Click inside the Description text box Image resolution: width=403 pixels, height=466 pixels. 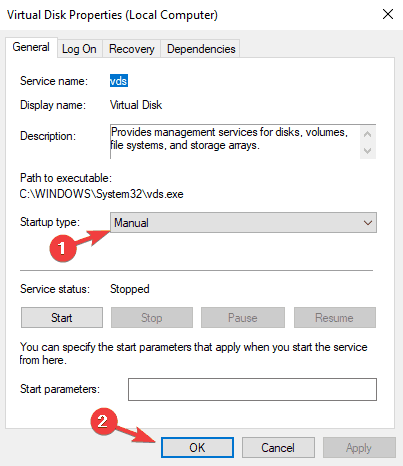coord(235,142)
